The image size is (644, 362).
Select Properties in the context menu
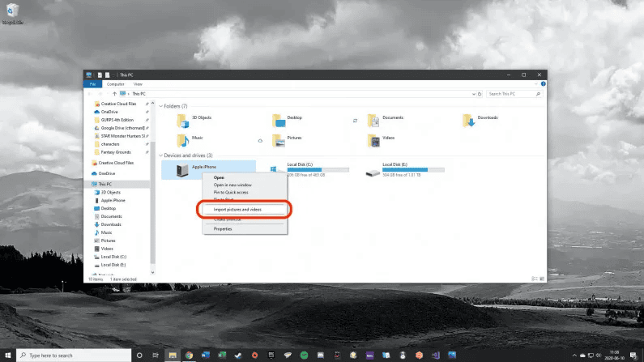[x=222, y=229]
